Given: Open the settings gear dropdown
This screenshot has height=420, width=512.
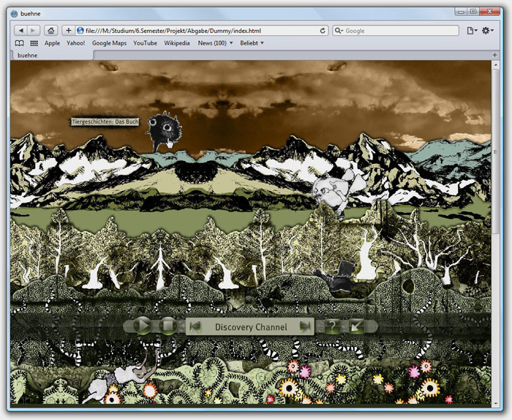Looking at the screenshot, I should (x=489, y=31).
